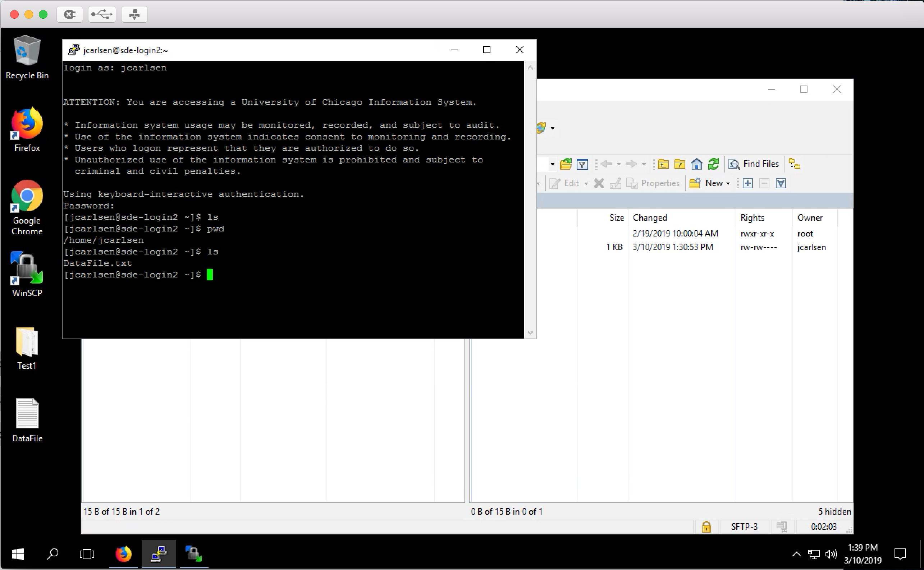Refresh the remote directory in WinSCP
924x570 pixels.
tap(713, 164)
